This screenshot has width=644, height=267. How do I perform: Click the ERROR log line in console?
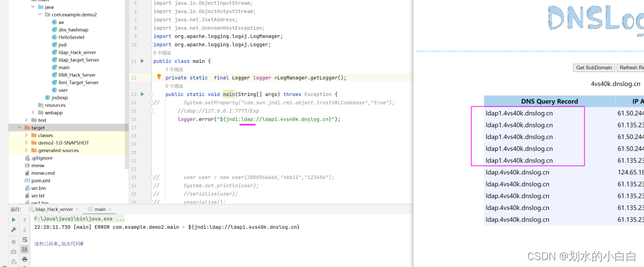point(167,227)
